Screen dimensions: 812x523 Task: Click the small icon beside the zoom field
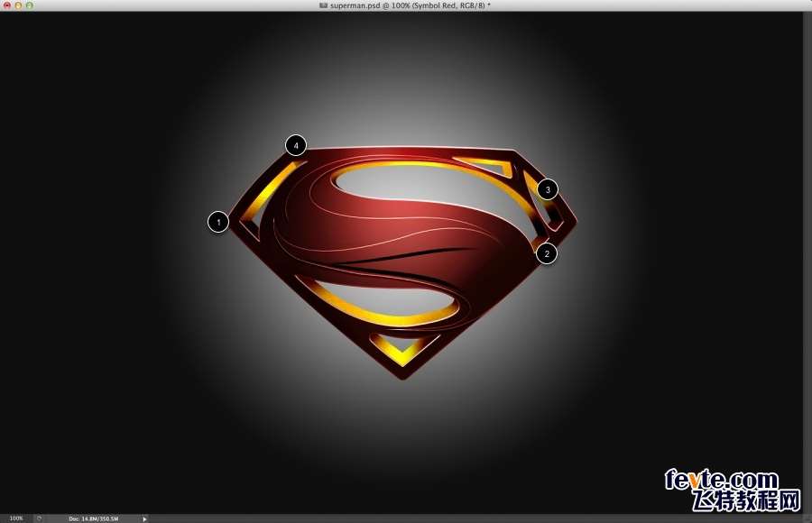pyautogui.click(x=39, y=518)
